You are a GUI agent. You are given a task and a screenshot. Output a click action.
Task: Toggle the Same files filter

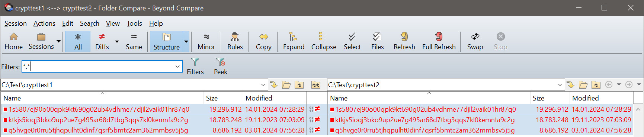pos(134,41)
